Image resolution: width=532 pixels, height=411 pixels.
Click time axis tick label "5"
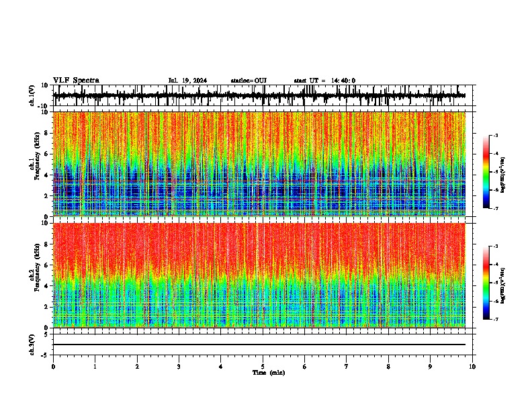(x=263, y=367)
